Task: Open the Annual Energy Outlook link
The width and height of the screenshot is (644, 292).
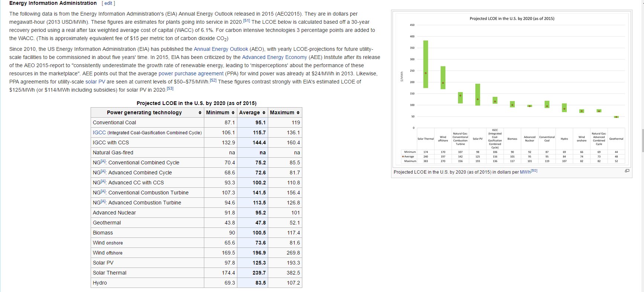Action: pyautogui.click(x=221, y=49)
